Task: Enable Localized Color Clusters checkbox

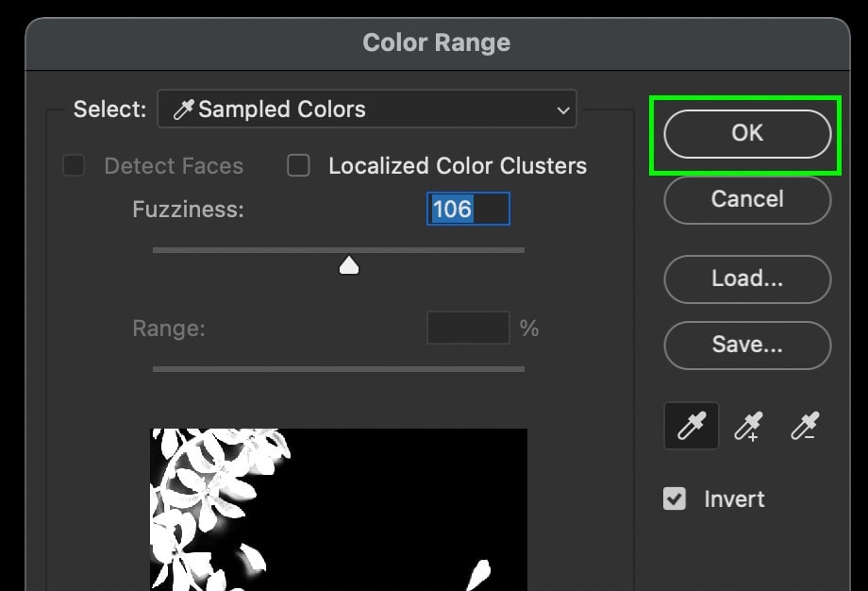Action: 298,165
